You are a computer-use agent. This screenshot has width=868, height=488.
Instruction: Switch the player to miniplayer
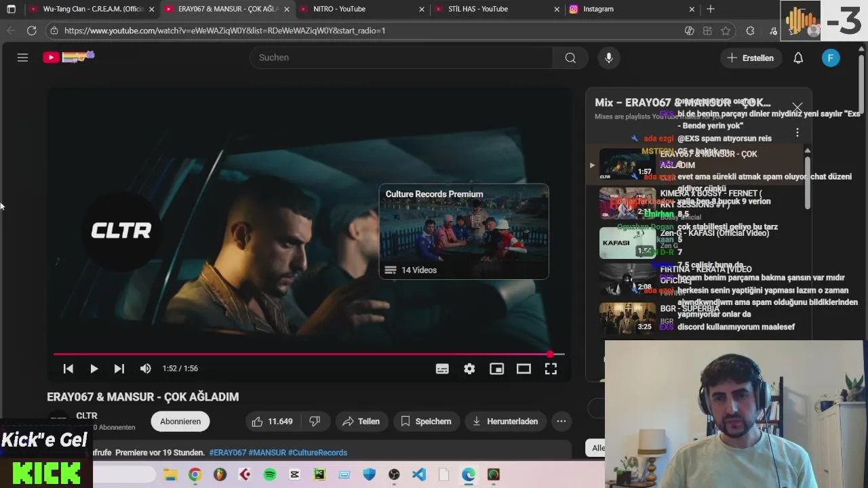click(x=497, y=369)
